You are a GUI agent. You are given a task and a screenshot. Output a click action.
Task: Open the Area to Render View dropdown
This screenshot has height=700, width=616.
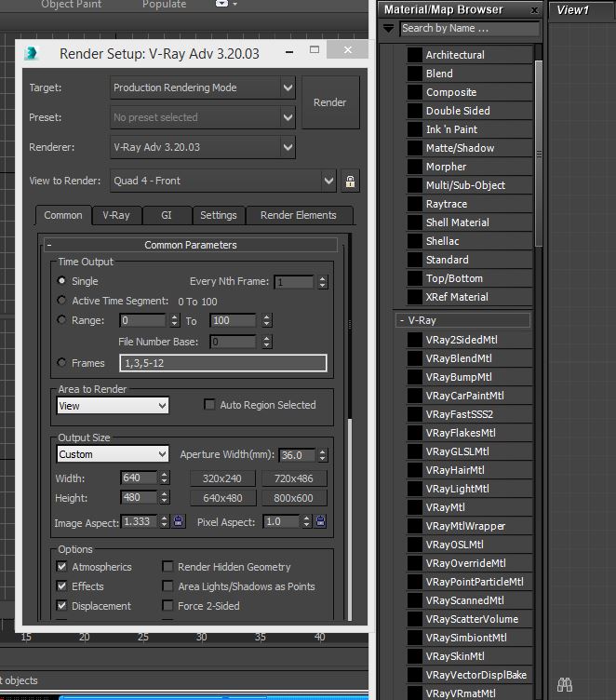tap(113, 405)
